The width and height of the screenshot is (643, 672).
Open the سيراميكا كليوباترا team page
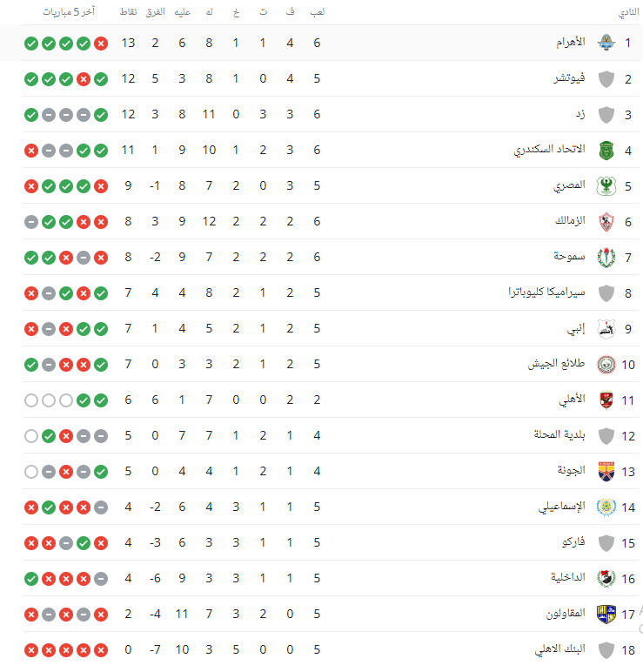click(x=547, y=292)
